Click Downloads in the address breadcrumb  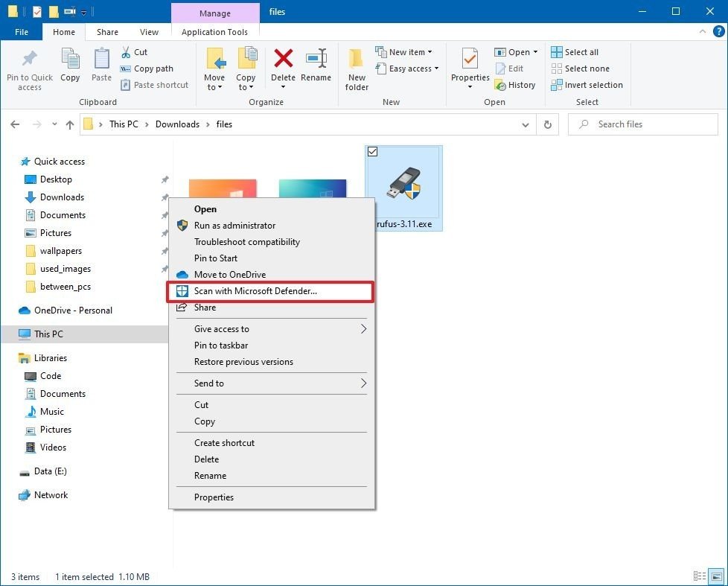tap(177, 124)
